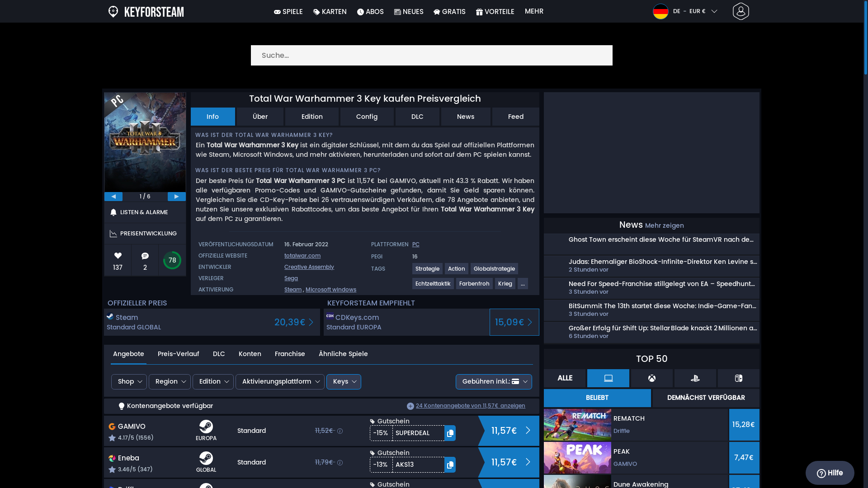Viewport: 868px width, 488px height.
Task: Open the Gebühren inkl. dropdown
Action: point(494,382)
